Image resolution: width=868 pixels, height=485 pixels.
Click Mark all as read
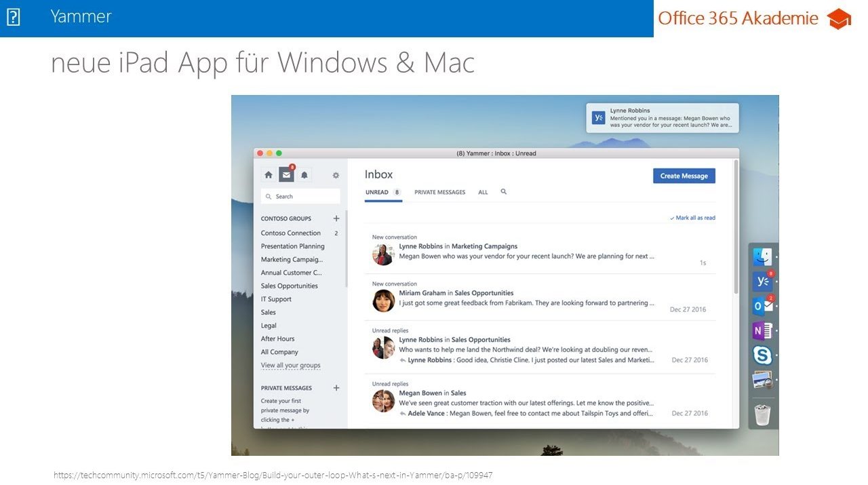(692, 218)
